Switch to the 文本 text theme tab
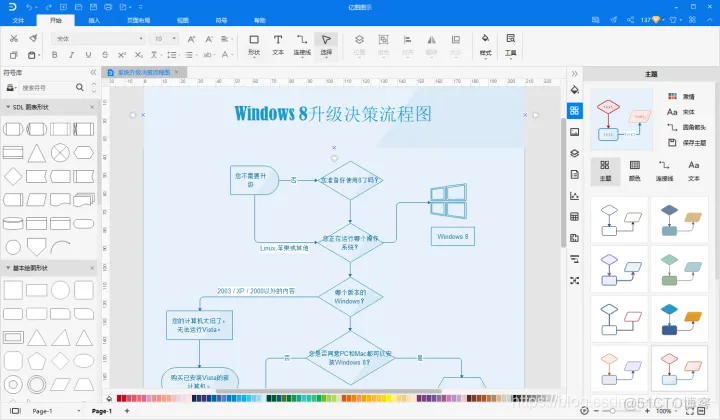The width and height of the screenshot is (720, 420). tap(694, 171)
